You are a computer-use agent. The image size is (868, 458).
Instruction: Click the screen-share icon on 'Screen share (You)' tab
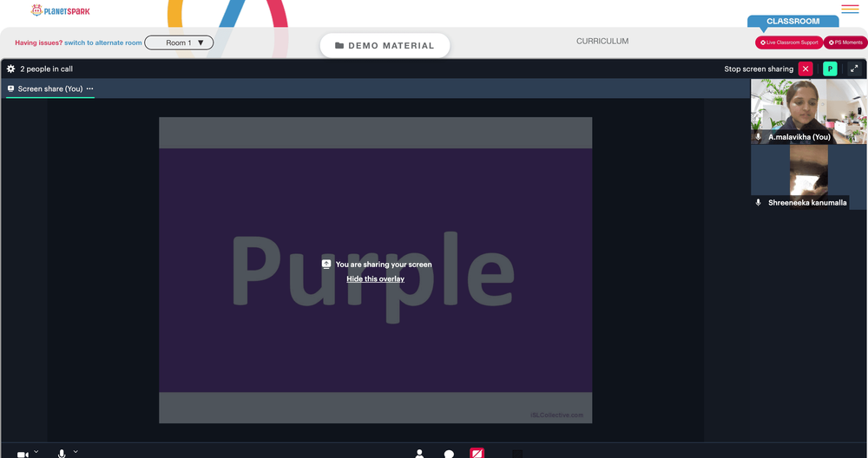10,88
